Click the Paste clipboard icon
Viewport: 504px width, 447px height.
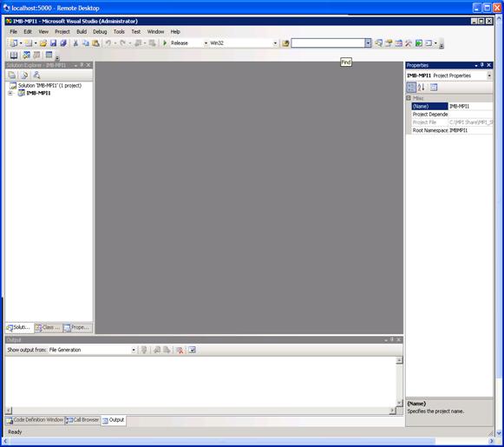[95, 43]
